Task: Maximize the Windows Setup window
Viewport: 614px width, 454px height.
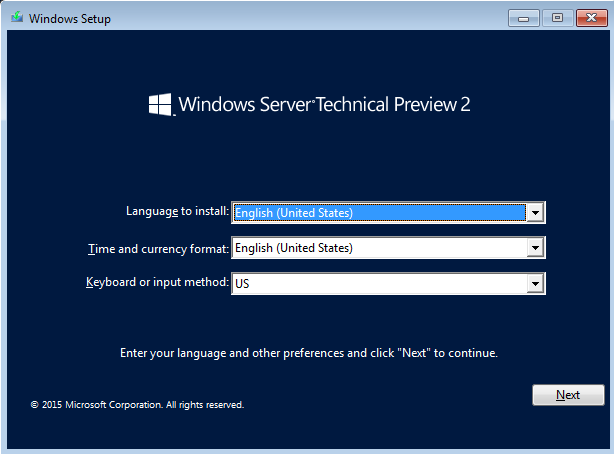Action: point(557,18)
